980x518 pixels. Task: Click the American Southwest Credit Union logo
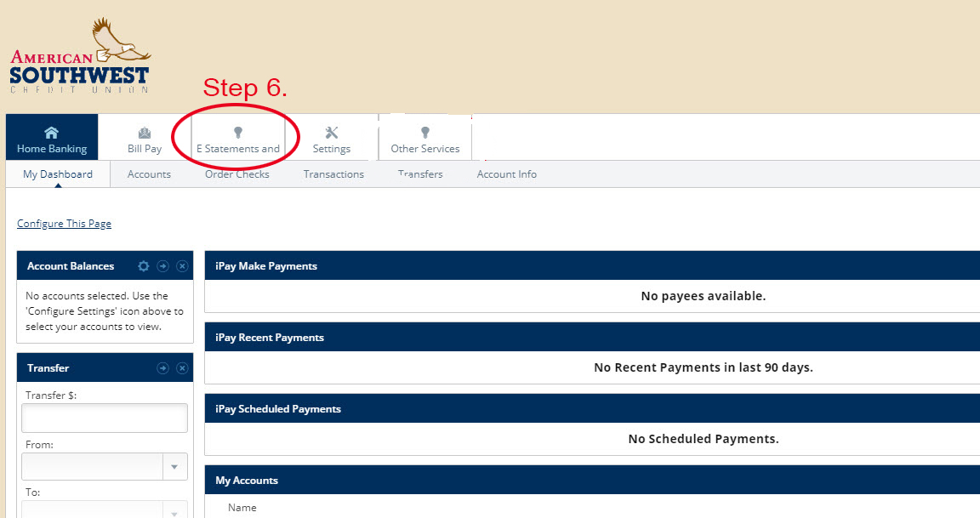[80, 55]
